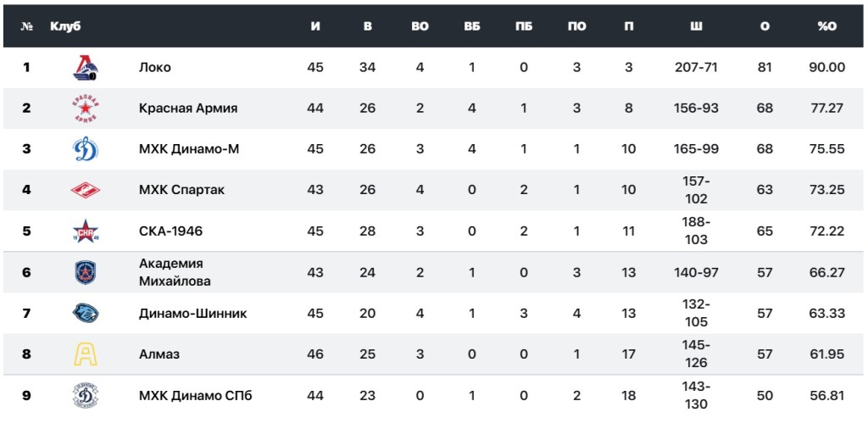Image resolution: width=868 pixels, height=429 pixels.
Task: Click the СКА-1946 star logo
Action: coord(86,231)
